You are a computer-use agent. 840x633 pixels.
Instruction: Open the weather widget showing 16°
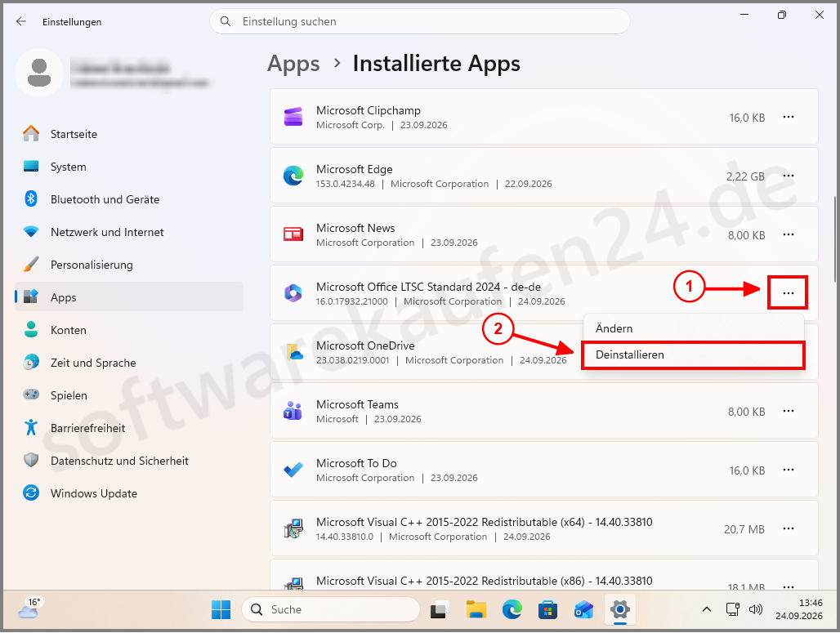pyautogui.click(x=29, y=608)
